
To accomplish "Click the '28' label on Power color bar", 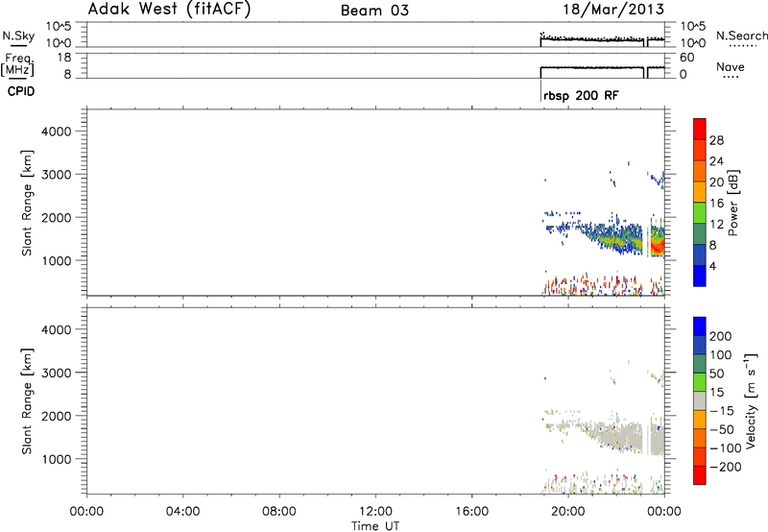I will tap(716, 140).
